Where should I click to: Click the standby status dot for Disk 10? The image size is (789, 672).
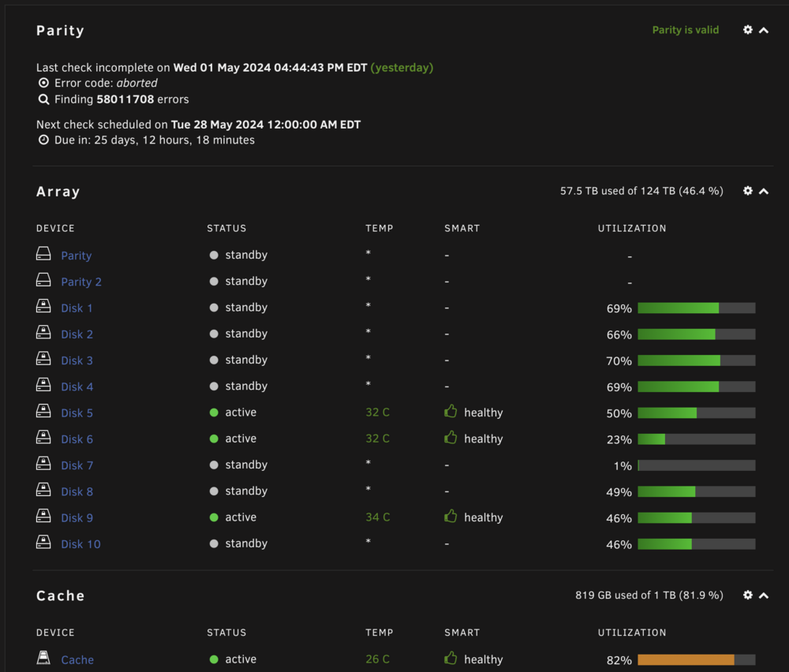tap(214, 543)
